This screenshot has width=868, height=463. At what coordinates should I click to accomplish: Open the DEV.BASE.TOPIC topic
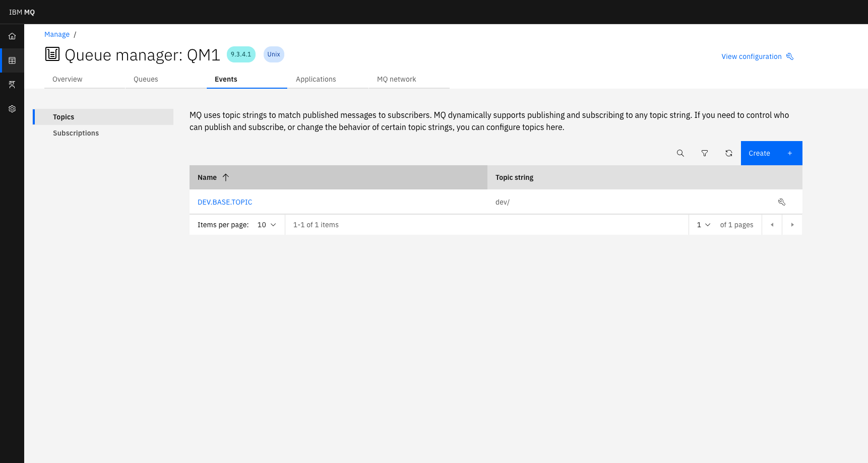225,202
